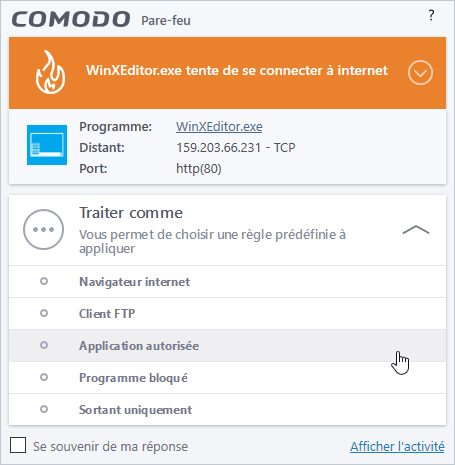Screen dimensions: 455x465
Task: Click the three-dots Traiter comme icon
Action: pos(43,229)
